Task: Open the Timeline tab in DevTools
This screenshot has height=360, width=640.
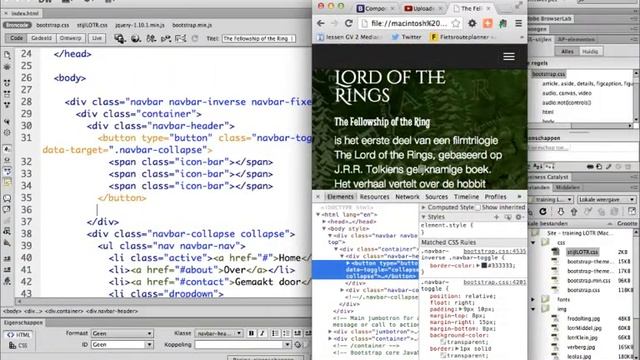Action: [467, 197]
